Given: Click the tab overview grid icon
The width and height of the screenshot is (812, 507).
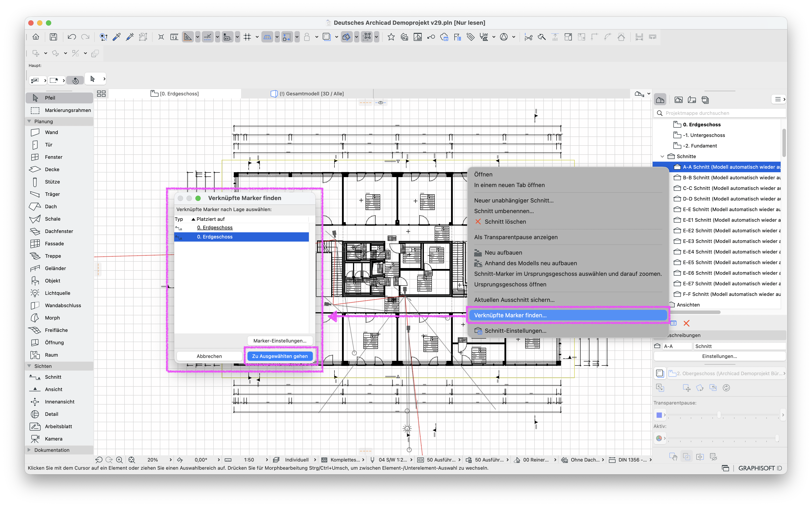Looking at the screenshot, I should 101,94.
